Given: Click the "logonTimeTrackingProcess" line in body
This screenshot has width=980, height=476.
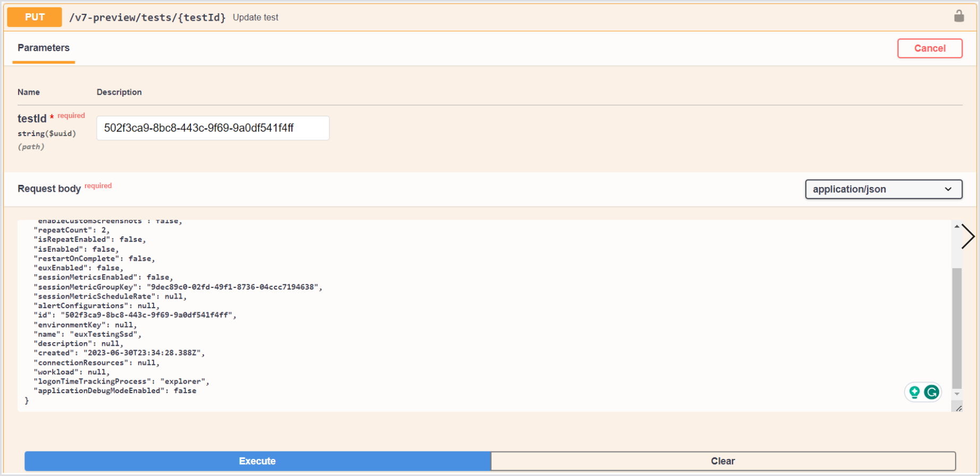Looking at the screenshot, I should 121,381.
